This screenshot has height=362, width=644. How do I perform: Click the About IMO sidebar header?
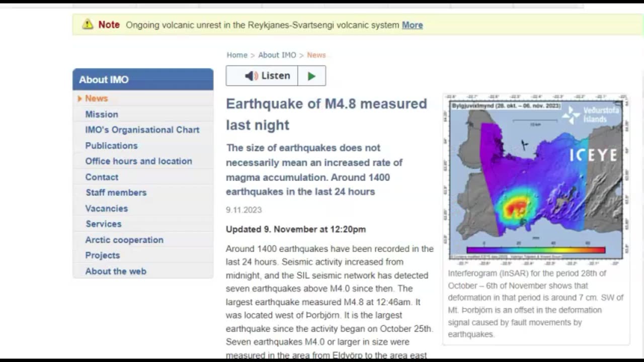tap(143, 79)
